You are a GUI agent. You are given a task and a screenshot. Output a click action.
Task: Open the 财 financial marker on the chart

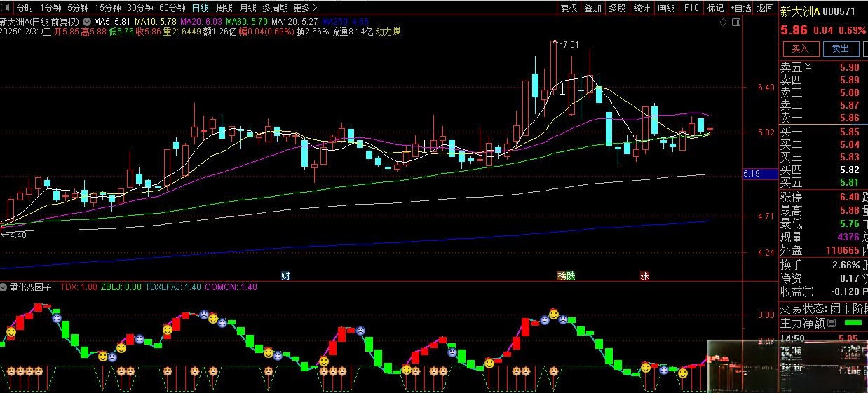click(285, 275)
